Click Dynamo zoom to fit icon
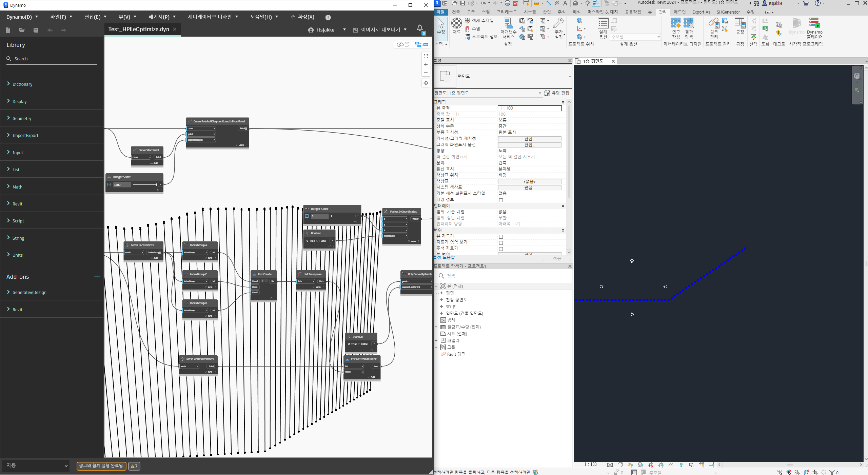The height and width of the screenshot is (475, 868). (426, 56)
